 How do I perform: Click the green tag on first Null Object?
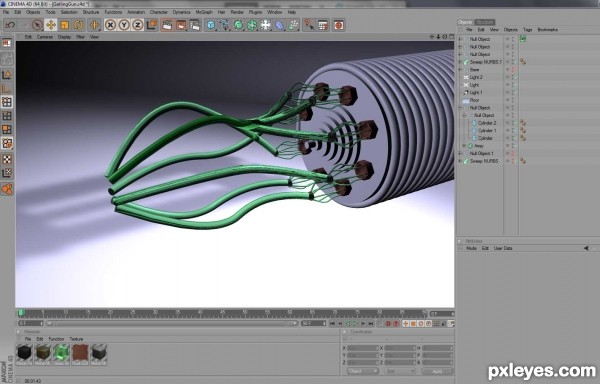(522, 39)
